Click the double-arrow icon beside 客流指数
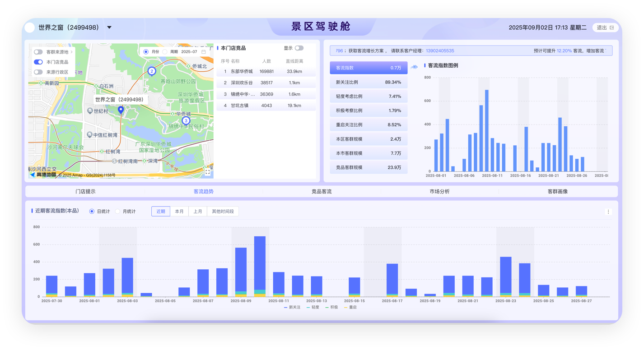Image resolution: width=644 pixels, height=350 pixels. [414, 68]
